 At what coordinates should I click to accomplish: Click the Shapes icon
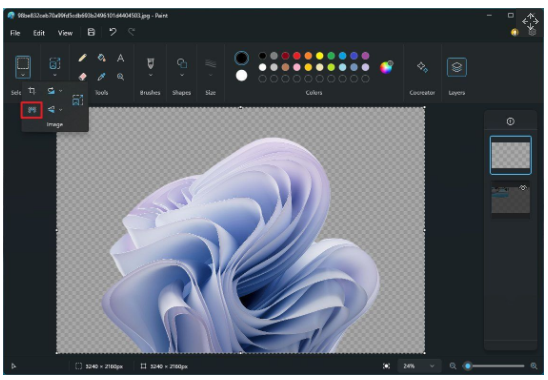tap(182, 63)
